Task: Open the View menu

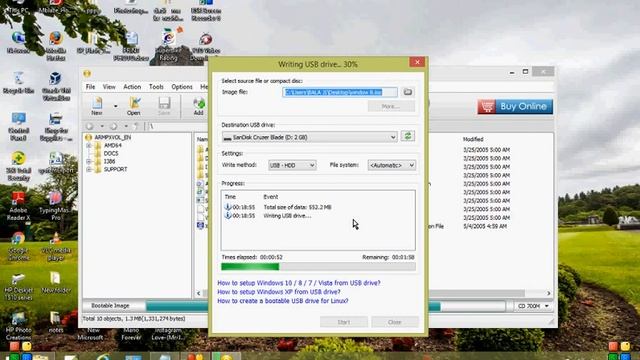Action: 109,87
